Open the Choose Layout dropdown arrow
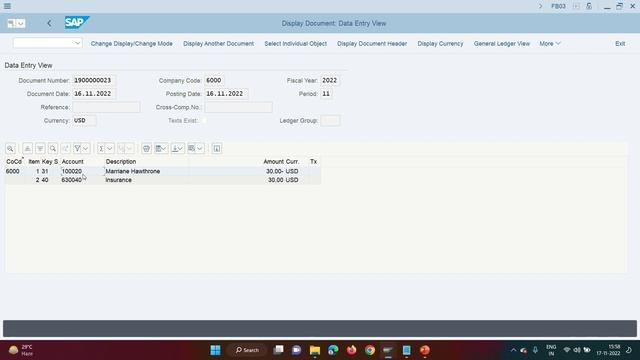Viewport: 640px width, 360px height. [x=200, y=149]
